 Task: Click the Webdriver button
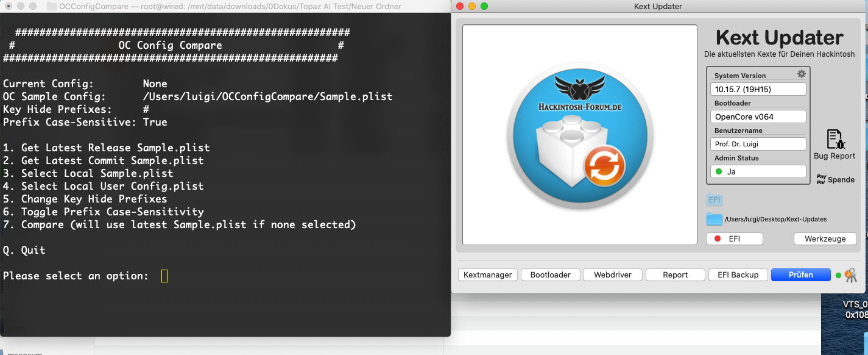click(613, 274)
